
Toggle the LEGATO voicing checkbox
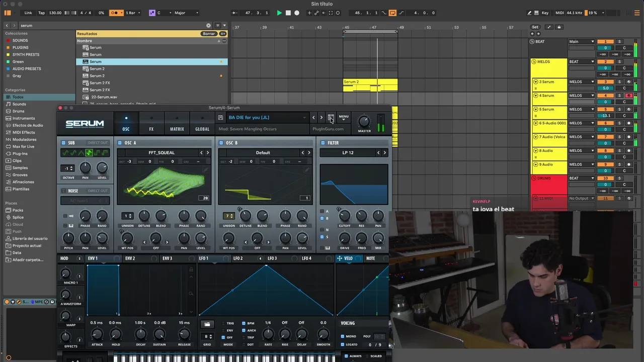(343, 344)
